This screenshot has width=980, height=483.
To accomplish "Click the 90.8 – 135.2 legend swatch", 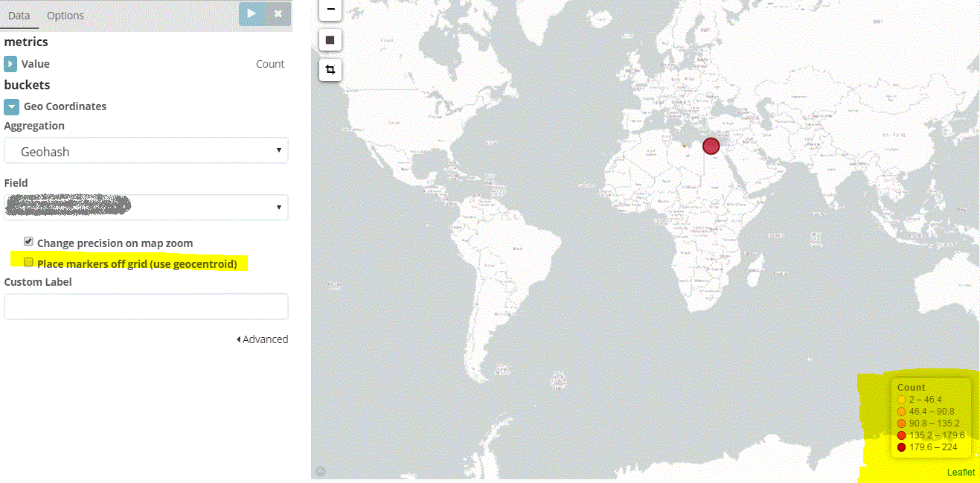I will [901, 423].
